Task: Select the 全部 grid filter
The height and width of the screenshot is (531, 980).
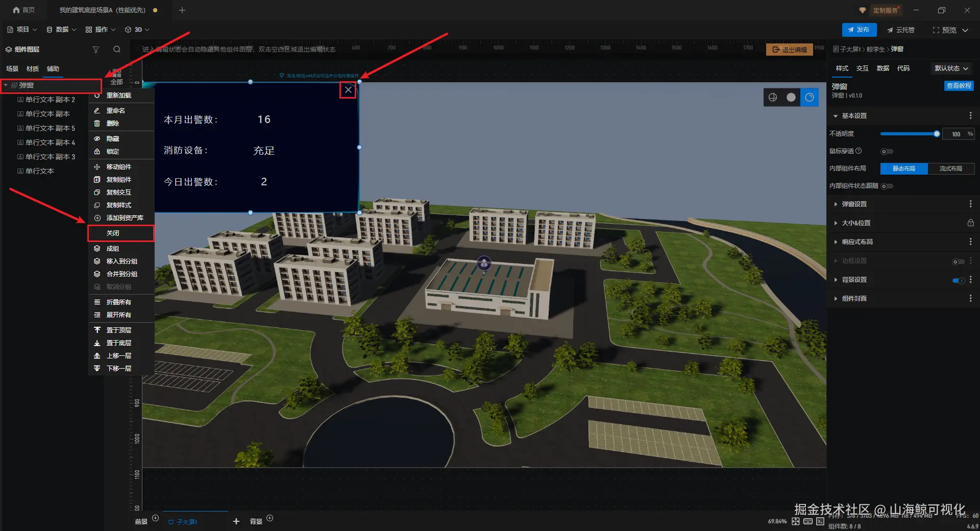Action: pos(117,77)
